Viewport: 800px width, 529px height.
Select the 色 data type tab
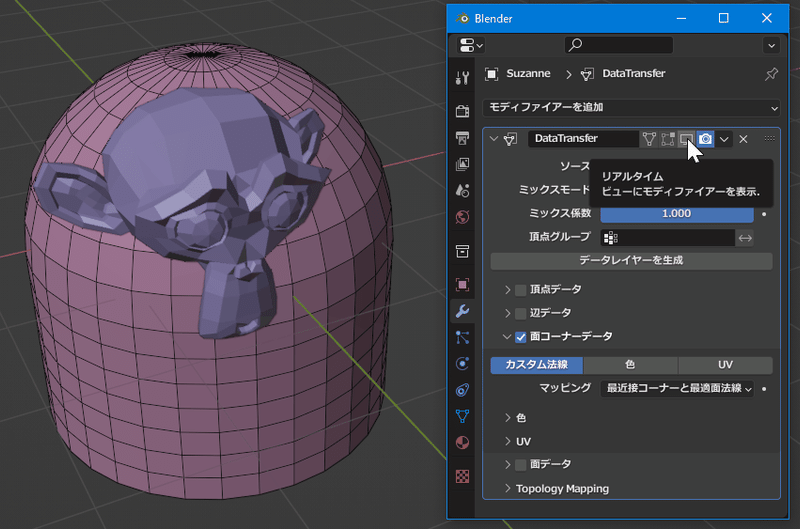(x=630, y=365)
